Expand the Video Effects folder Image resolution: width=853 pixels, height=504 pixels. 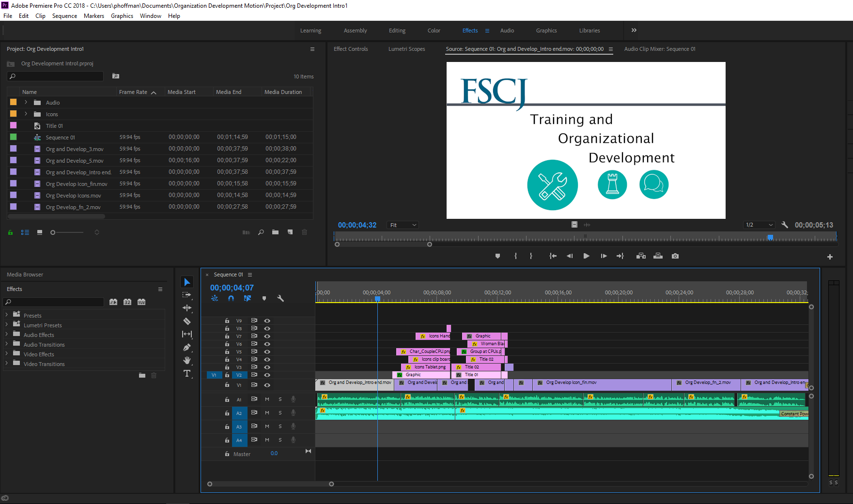tap(7, 354)
